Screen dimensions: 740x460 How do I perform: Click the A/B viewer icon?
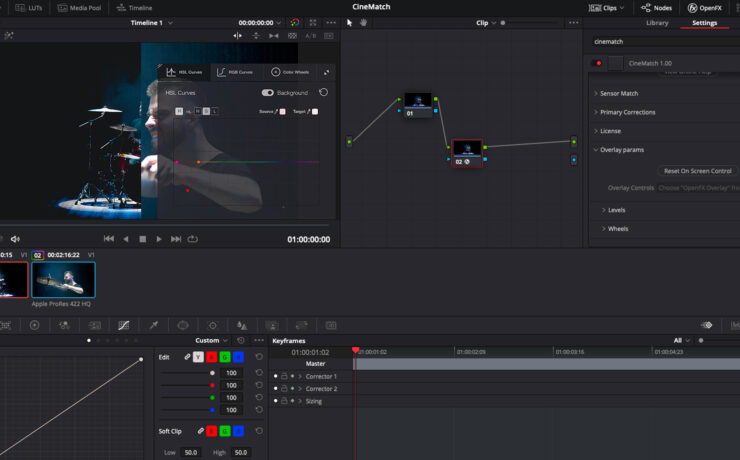pyautogui.click(x=310, y=36)
